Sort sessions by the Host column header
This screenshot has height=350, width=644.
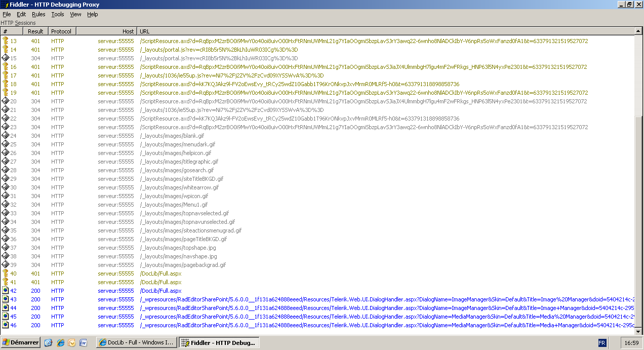[x=106, y=31]
